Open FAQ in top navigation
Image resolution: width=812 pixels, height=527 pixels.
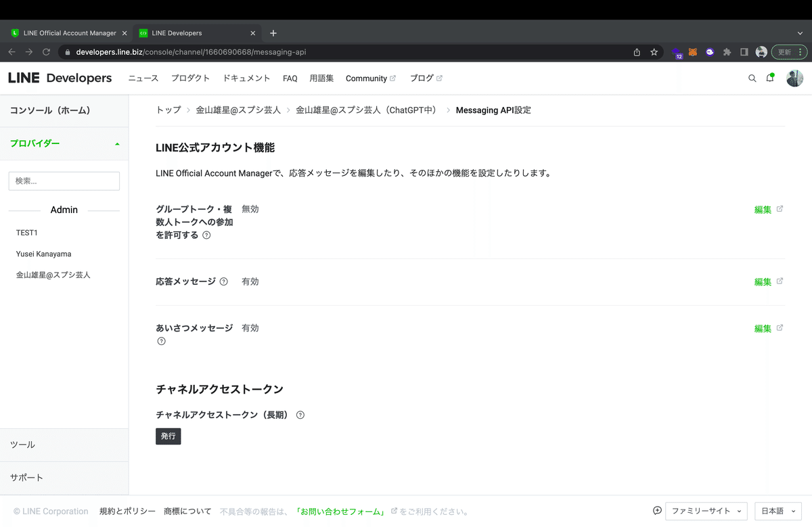tap(290, 78)
